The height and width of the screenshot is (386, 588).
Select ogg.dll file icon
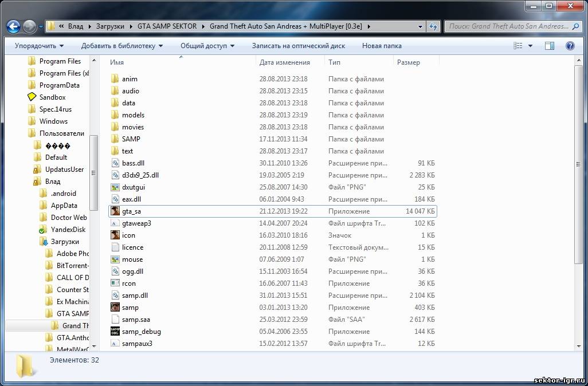115,271
